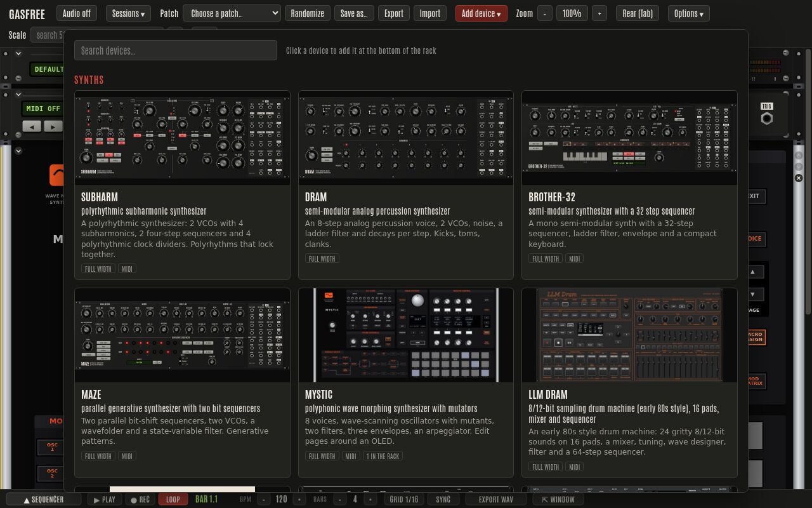Image resolution: width=812 pixels, height=508 pixels.
Task: Click the page down arrow on the rack device
Action: click(x=753, y=294)
